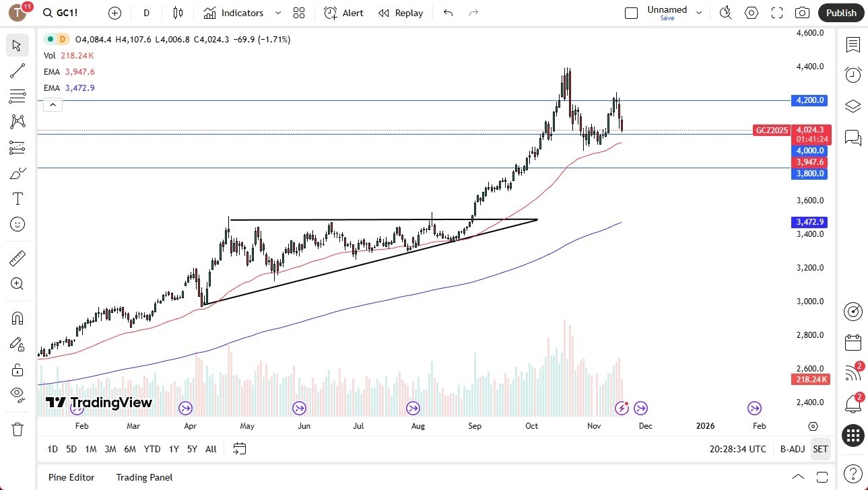Screen dimensions: 868x490
Task: Select the Trend Line drawing tool
Action: click(17, 71)
